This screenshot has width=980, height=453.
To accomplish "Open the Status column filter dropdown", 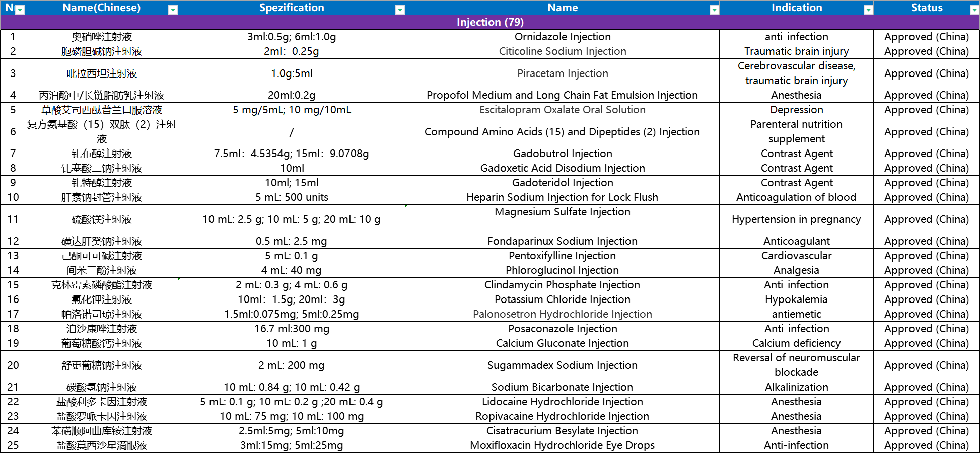I will pyautogui.click(x=974, y=10).
